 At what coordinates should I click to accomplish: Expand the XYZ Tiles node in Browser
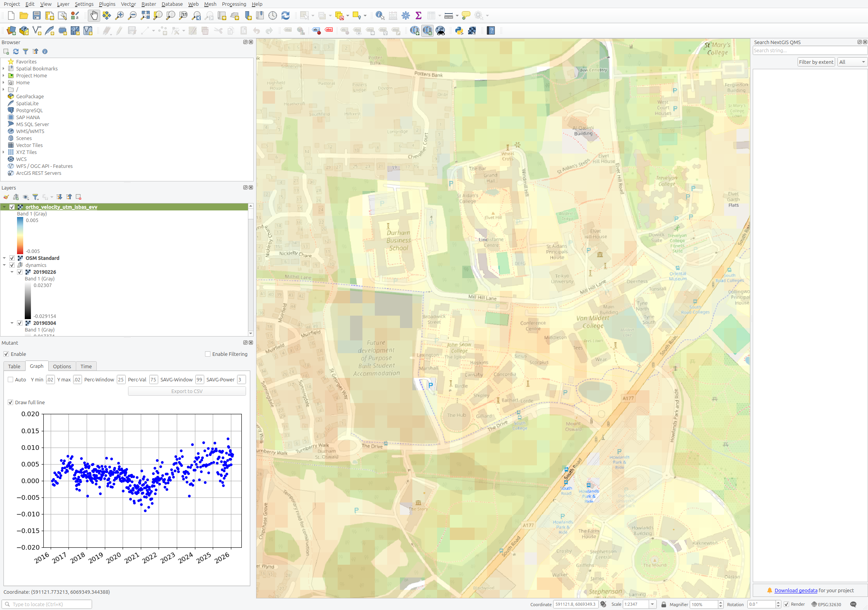(3, 152)
